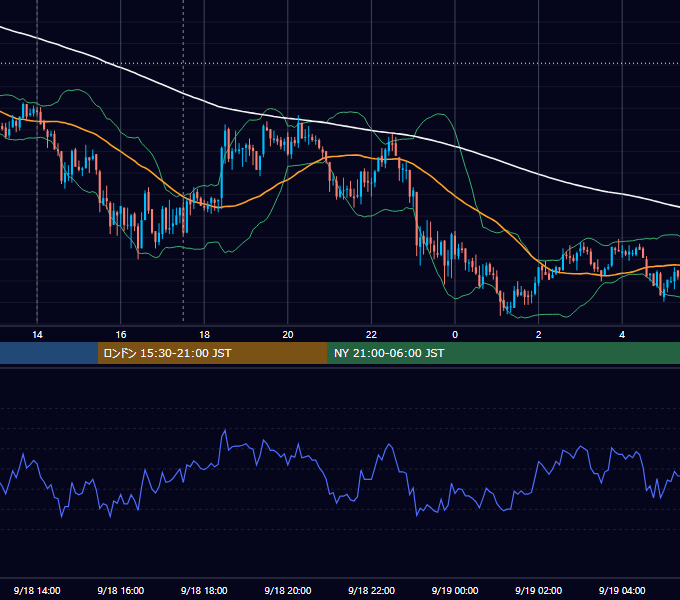This screenshot has width=680, height=600.
Task: Click the 9/19 00:00 date label
Action: pyautogui.click(x=455, y=590)
